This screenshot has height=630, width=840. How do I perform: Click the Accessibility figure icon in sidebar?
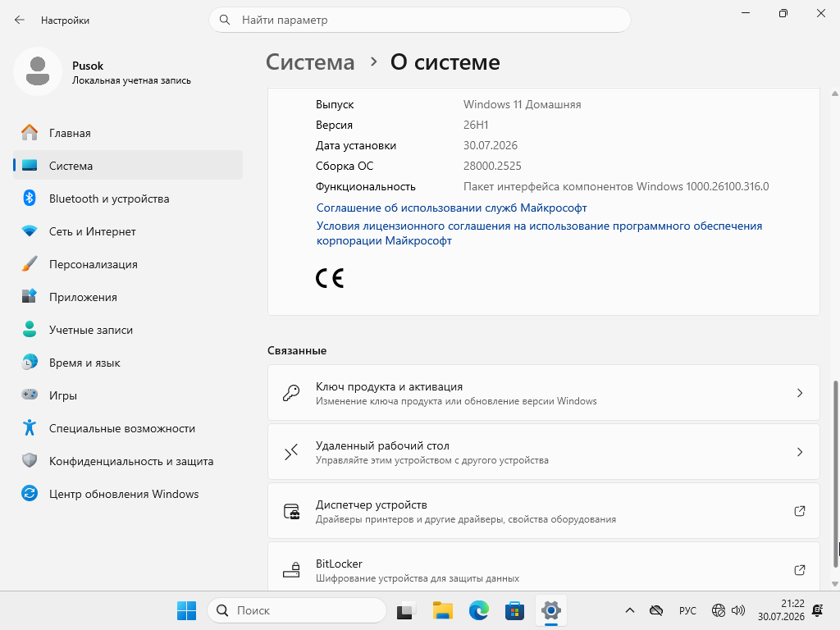click(x=30, y=427)
